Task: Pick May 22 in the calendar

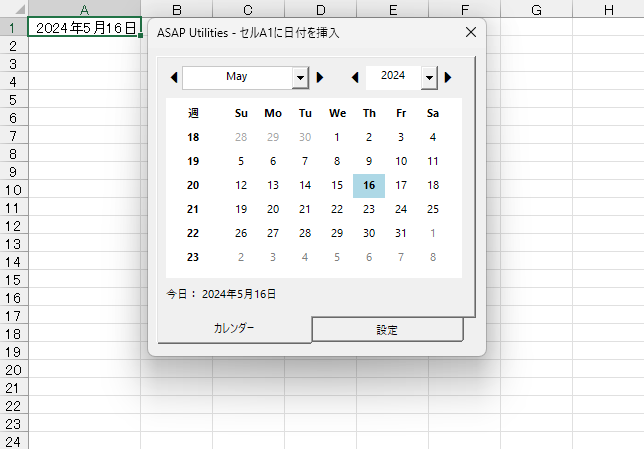Action: [x=337, y=210]
